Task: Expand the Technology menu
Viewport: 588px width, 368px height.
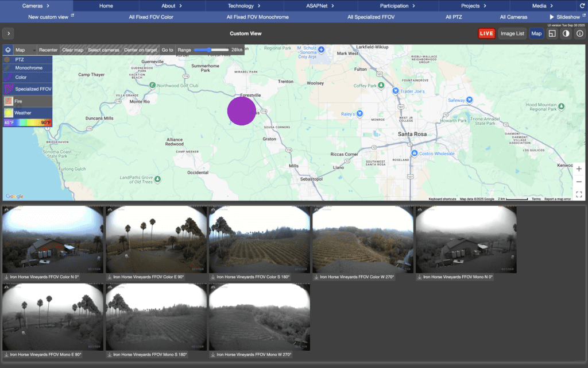Action: (x=245, y=6)
